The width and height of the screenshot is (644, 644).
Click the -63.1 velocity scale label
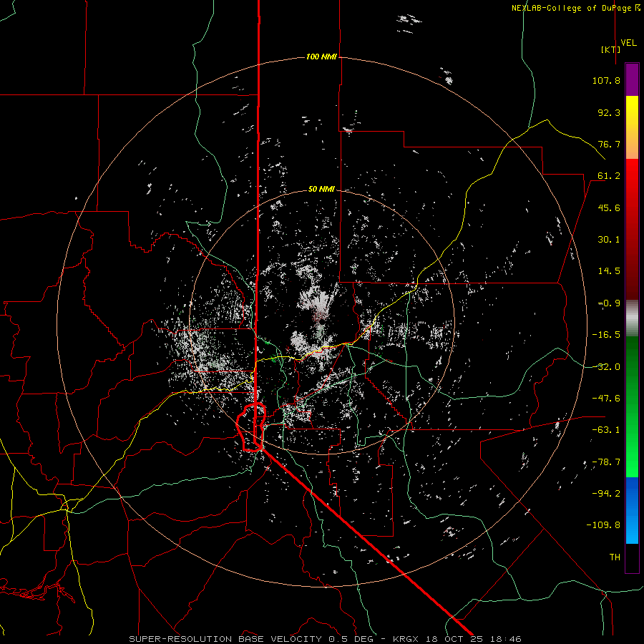coord(606,430)
